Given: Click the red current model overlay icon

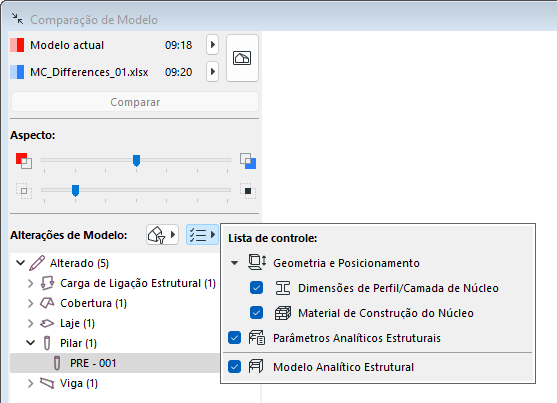Looking at the screenshot, I should point(24,161).
